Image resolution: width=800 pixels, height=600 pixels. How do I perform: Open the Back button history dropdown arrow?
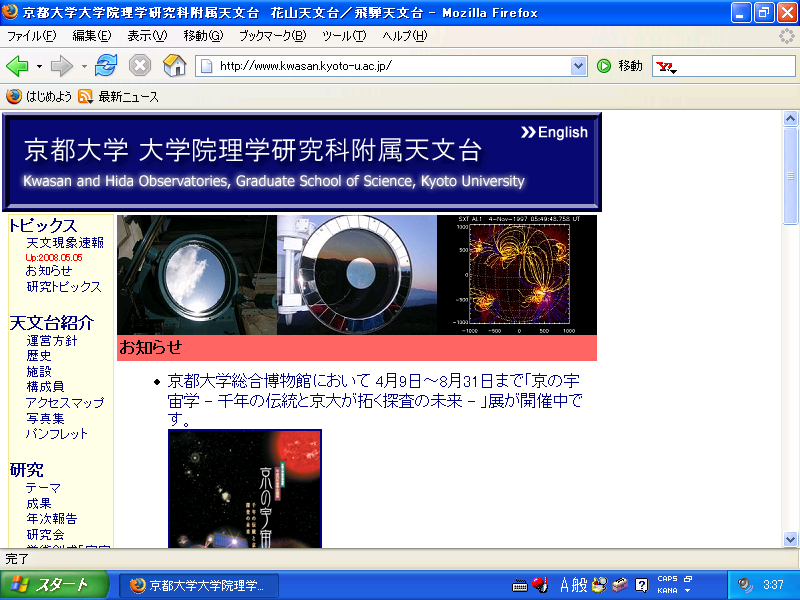(x=39, y=66)
